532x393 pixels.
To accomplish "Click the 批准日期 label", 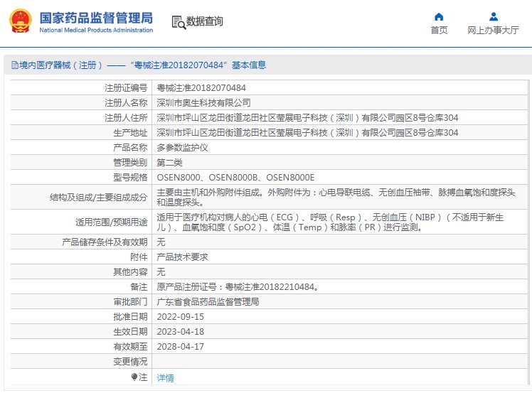I will click(130, 317).
